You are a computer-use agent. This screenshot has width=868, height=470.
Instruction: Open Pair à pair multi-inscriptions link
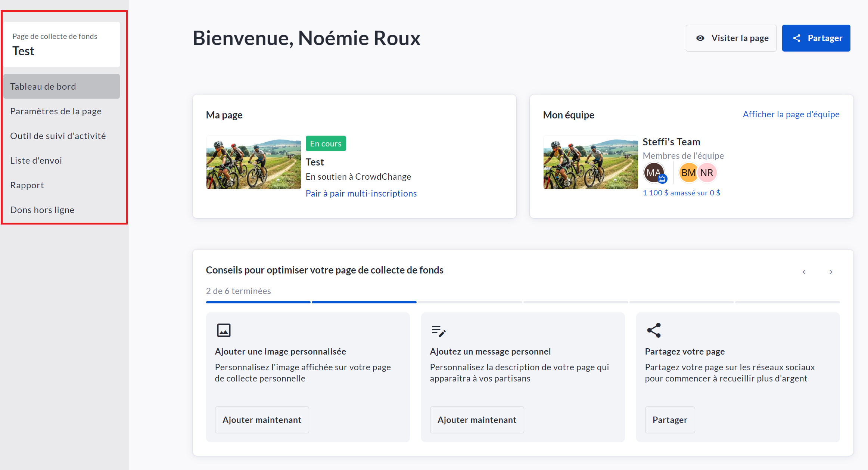pos(361,194)
